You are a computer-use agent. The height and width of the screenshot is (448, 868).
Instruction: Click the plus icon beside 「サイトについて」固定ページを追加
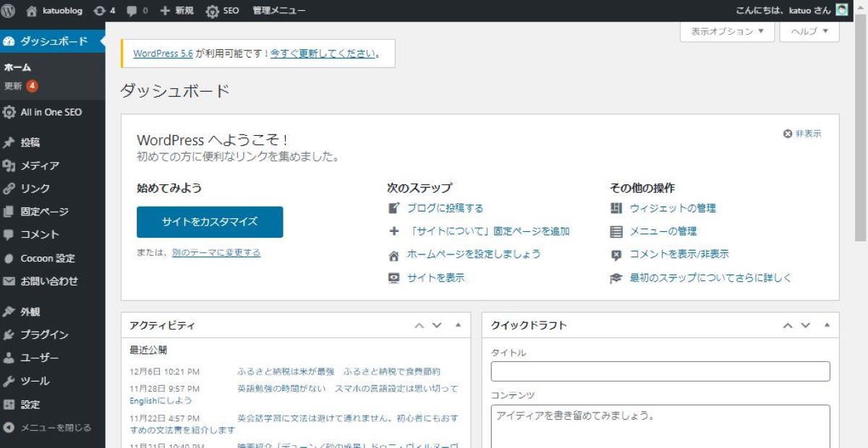(394, 231)
